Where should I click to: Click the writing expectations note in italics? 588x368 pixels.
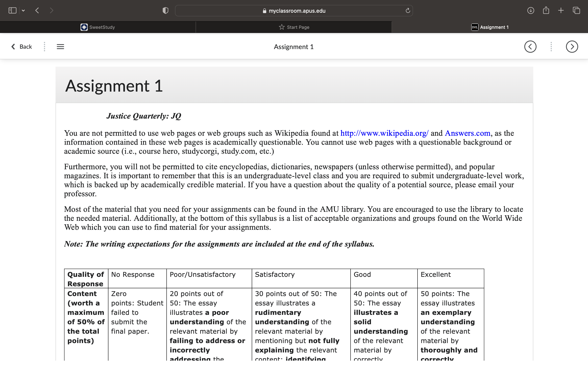(x=219, y=244)
